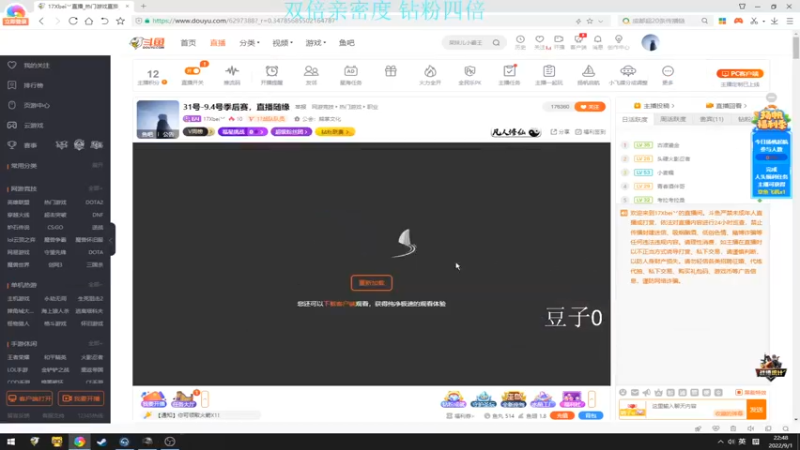Expand the 分类 dropdown in top navigation
The height and width of the screenshot is (450, 800).
(x=249, y=43)
